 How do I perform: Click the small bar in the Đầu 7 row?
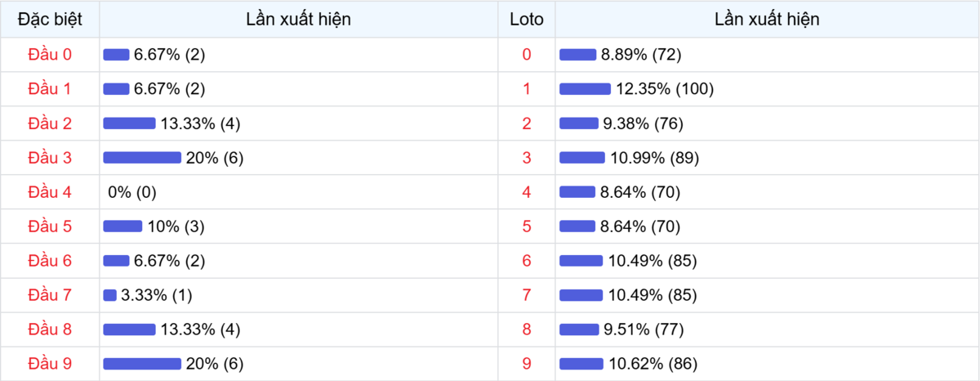tap(109, 295)
